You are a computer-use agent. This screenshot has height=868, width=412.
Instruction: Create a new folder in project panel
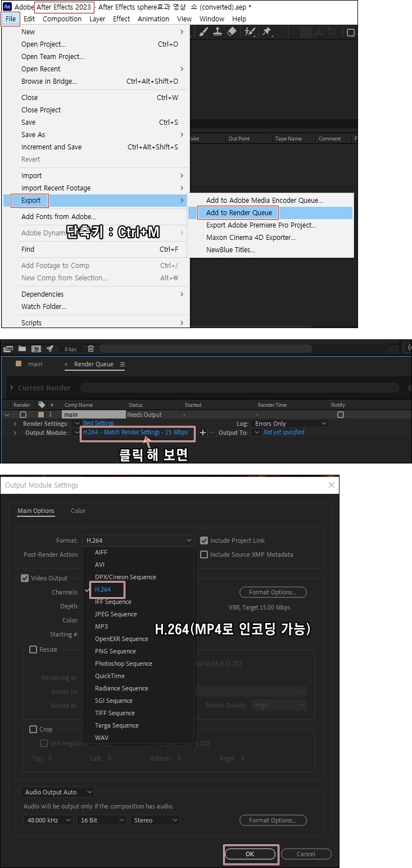pos(22,348)
